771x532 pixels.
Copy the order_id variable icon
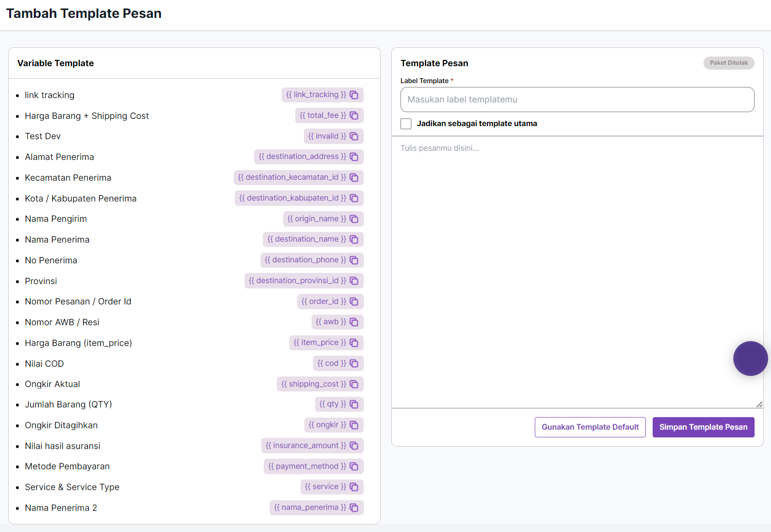click(354, 302)
